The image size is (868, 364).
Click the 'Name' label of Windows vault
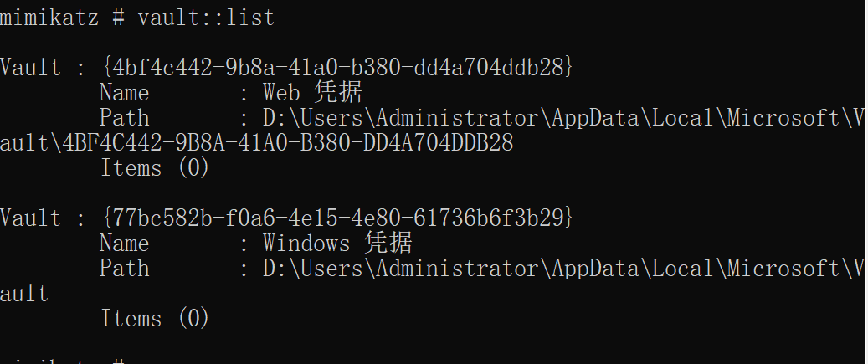125,244
